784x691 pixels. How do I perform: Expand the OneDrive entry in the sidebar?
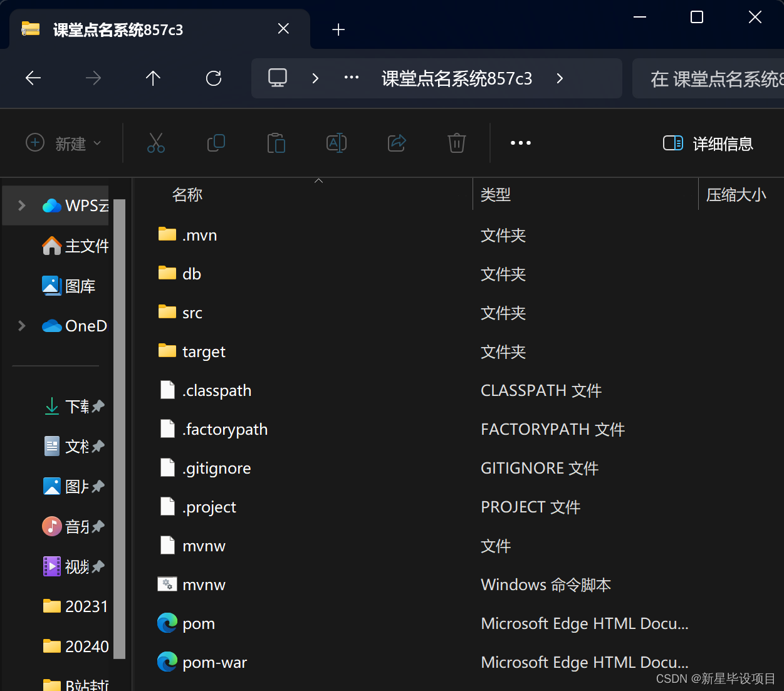pos(21,325)
